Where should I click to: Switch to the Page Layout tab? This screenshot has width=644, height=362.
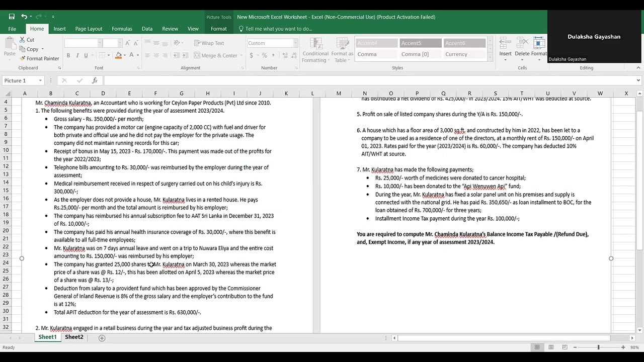pyautogui.click(x=89, y=29)
